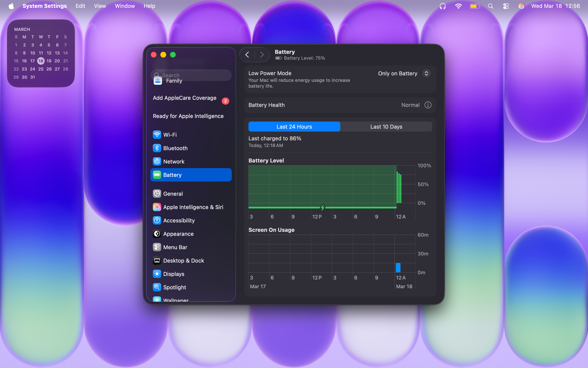Open Low Power Mode dropdown
The width and height of the screenshot is (588, 368).
[426, 73]
